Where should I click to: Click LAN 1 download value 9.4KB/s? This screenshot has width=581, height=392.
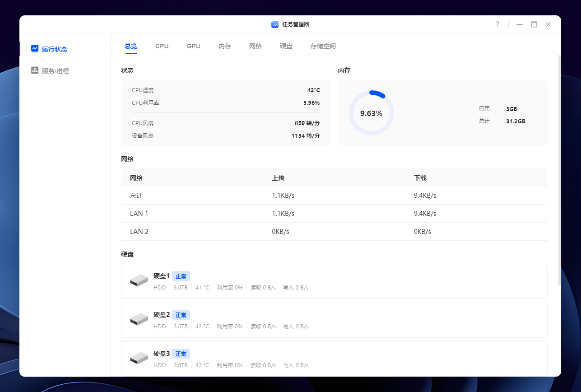coord(425,214)
